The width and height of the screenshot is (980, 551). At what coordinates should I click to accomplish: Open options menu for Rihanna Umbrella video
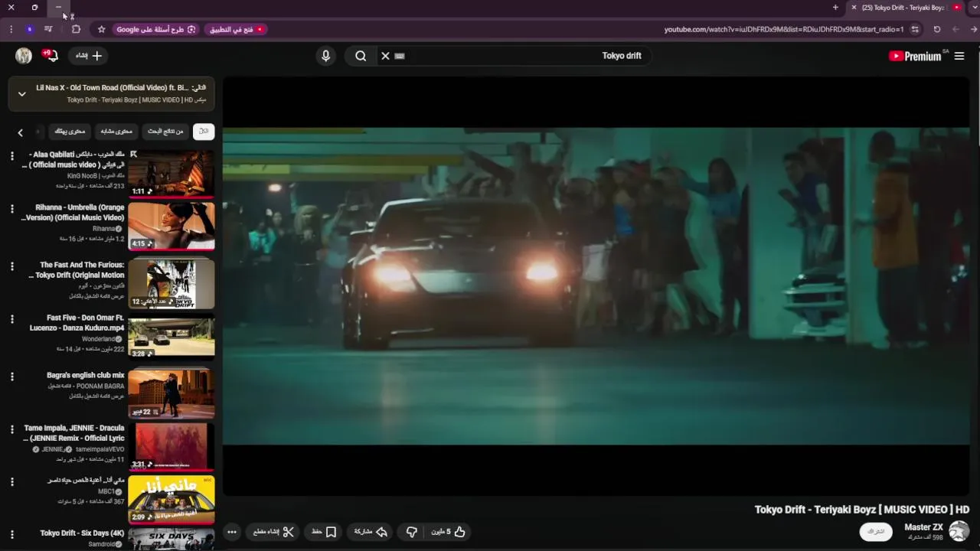pyautogui.click(x=11, y=209)
